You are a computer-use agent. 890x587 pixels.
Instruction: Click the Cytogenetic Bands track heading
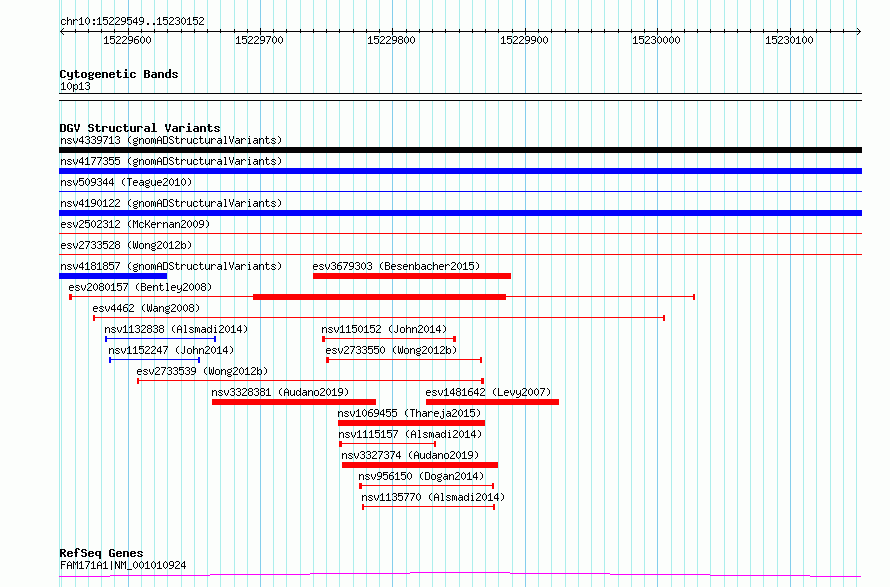(x=119, y=74)
